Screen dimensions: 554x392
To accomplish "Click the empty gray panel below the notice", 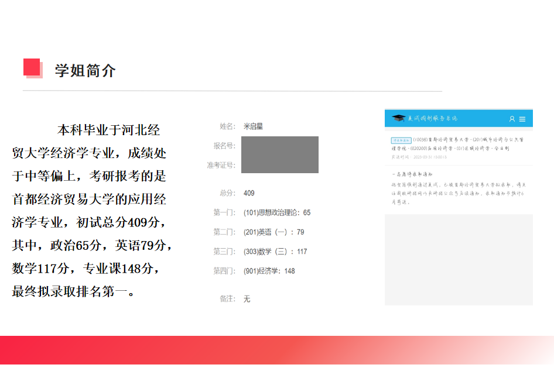I will (459, 259).
